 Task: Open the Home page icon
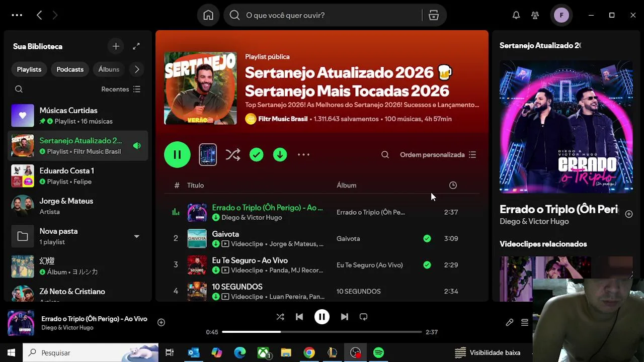point(208,15)
